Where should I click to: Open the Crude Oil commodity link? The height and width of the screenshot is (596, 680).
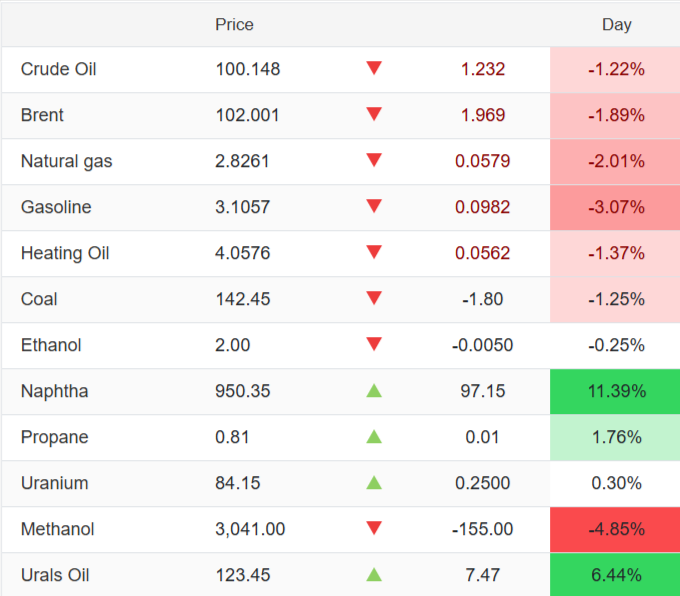(x=58, y=69)
